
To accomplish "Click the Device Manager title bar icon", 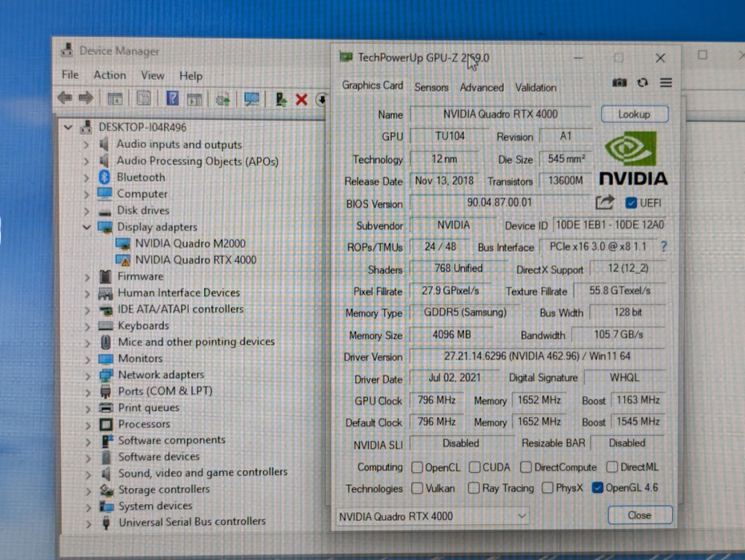I will [67, 50].
